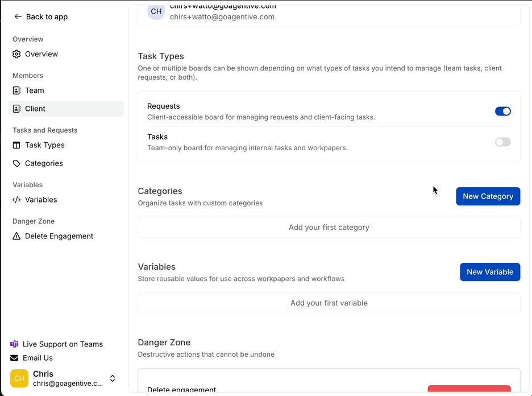Click the Client sidebar icon
Screen dimensions: 532x396
click(16, 109)
